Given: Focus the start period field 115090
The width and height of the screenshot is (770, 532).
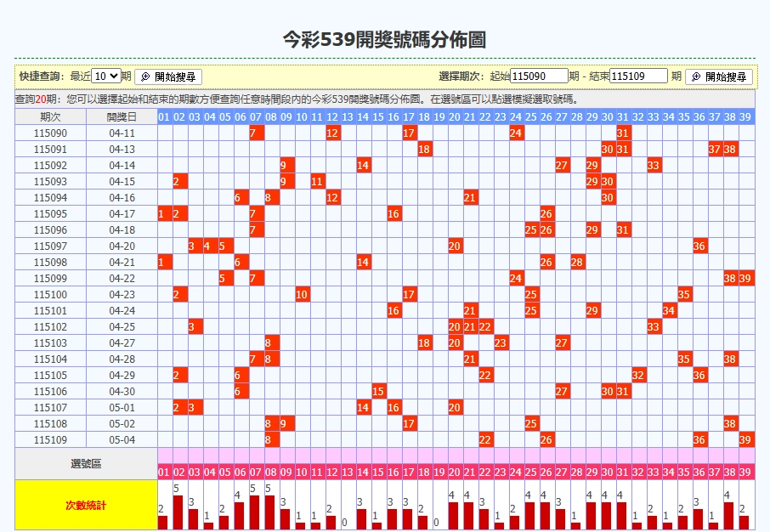Looking at the screenshot, I should click(x=539, y=76).
